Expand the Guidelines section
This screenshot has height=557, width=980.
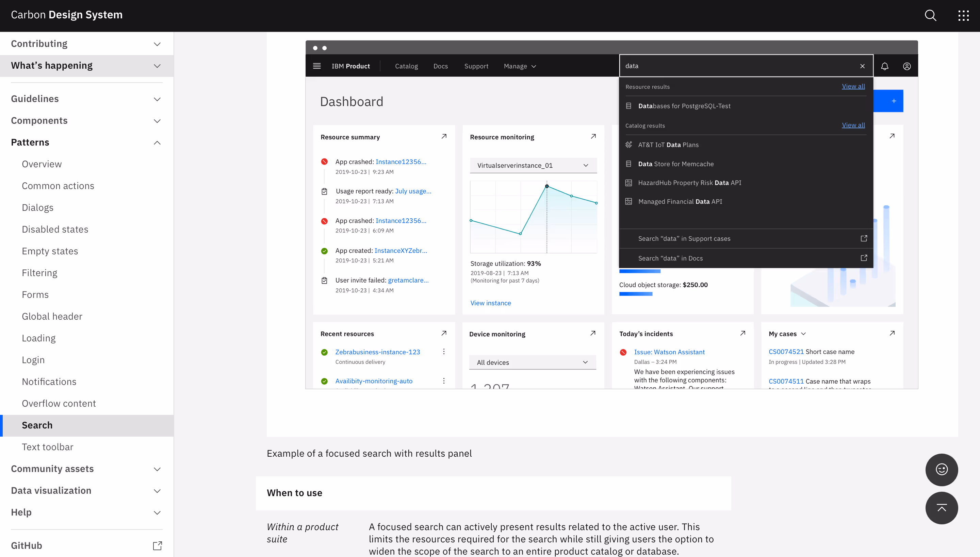(x=86, y=99)
